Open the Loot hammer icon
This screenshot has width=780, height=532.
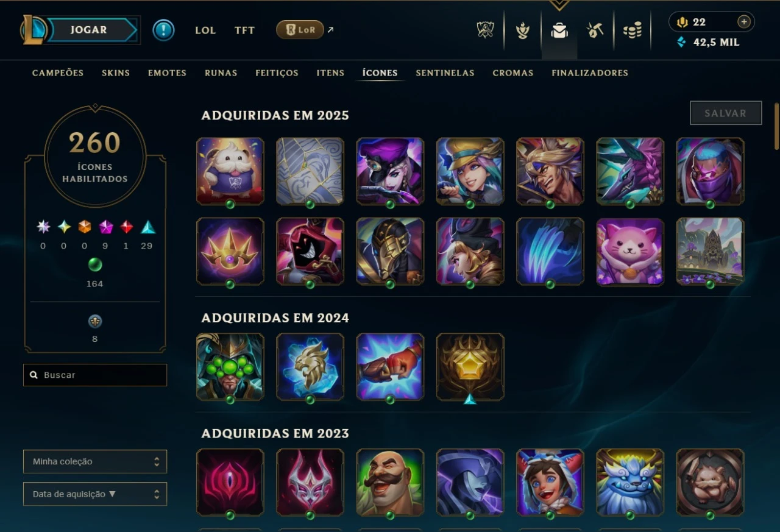[595, 30]
